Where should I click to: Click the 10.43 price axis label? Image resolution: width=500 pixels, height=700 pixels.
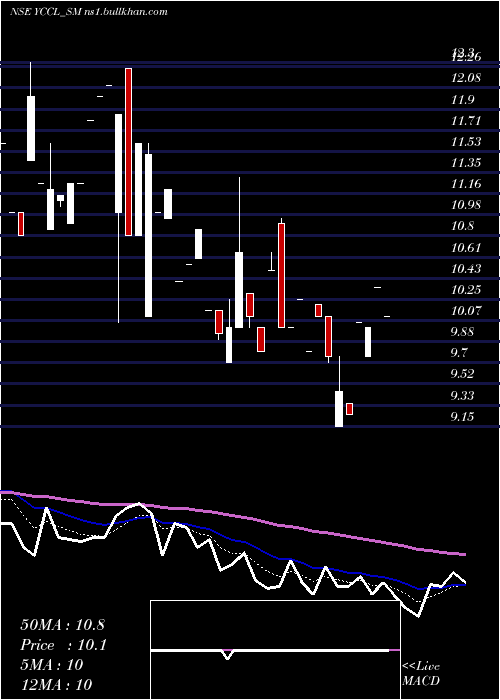[x=466, y=268]
